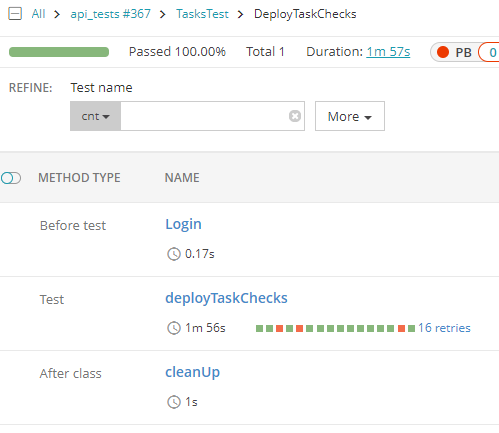Click the first red retry square

(x=280, y=329)
